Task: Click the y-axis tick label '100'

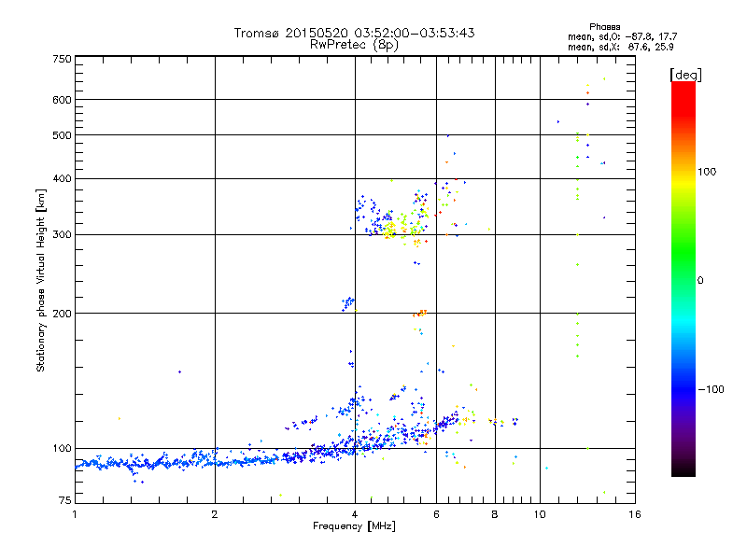Action: pos(62,448)
